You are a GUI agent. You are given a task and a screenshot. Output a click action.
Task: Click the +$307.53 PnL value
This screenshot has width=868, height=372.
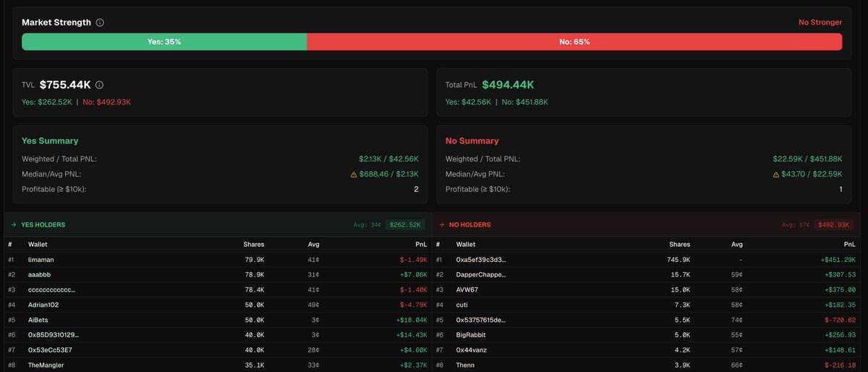point(841,274)
